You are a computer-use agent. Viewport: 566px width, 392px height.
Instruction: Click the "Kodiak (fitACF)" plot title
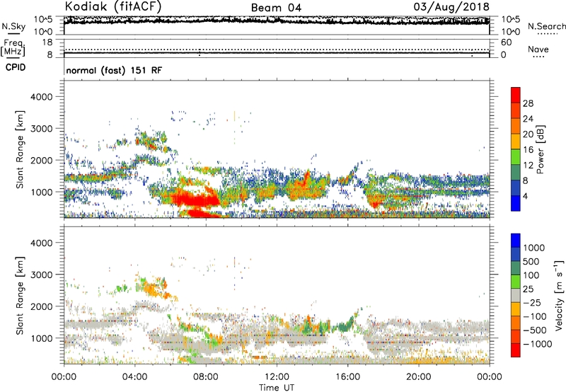(x=113, y=6)
